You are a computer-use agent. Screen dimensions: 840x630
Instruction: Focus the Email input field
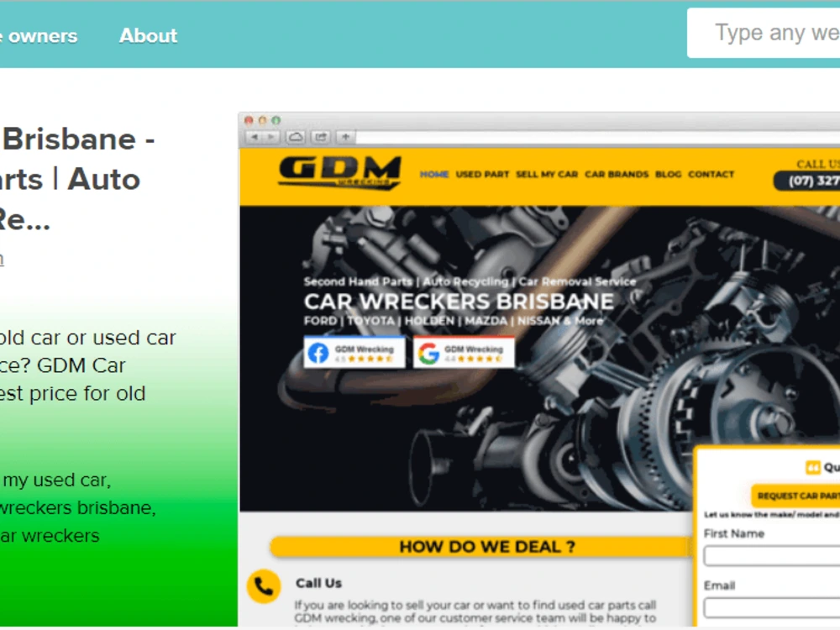(772, 608)
